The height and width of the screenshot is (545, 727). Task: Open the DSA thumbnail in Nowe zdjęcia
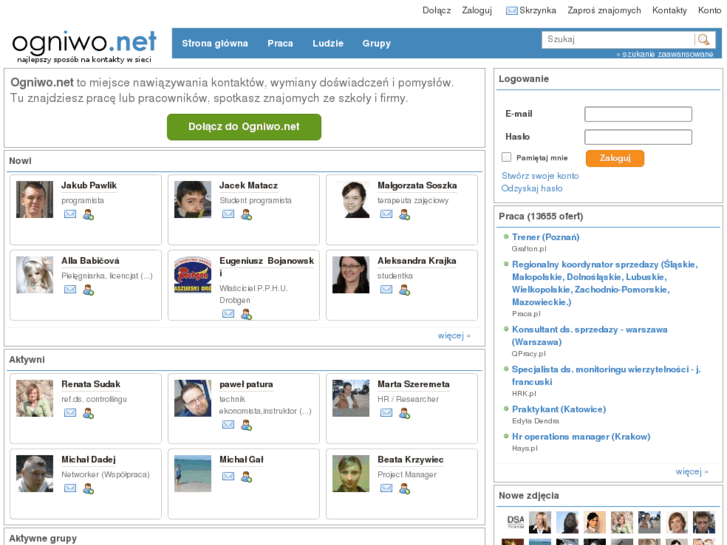point(513,523)
